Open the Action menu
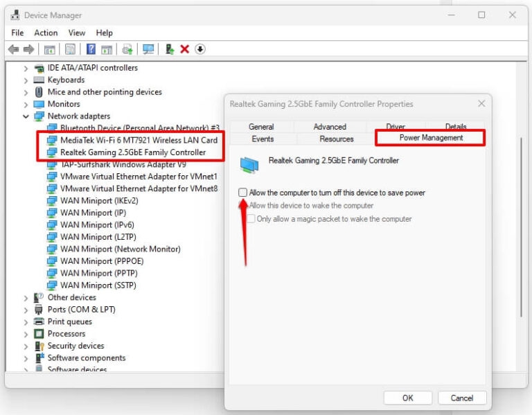Viewport: 532px width, 415px height. click(x=46, y=33)
